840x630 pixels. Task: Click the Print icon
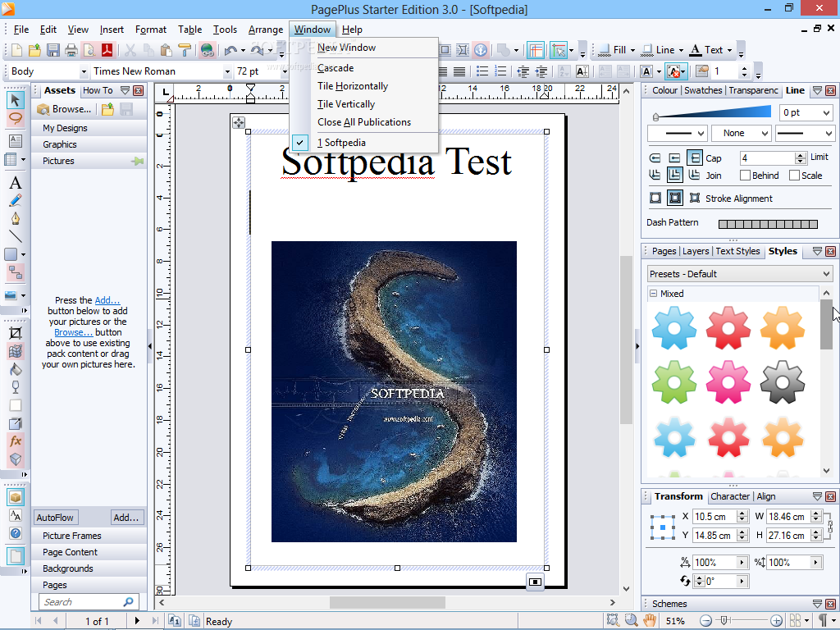pos(71,50)
